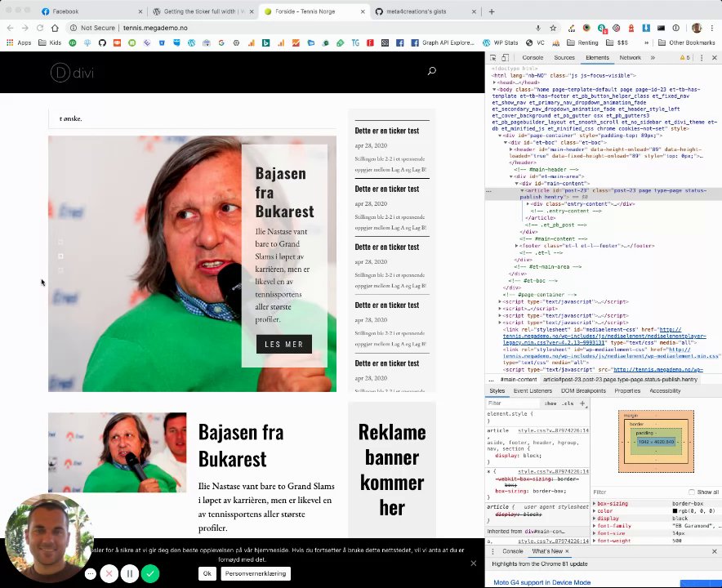Screen dimensions: 722x588
Task: Click the Chrome profile avatar
Action: coord(697,28)
